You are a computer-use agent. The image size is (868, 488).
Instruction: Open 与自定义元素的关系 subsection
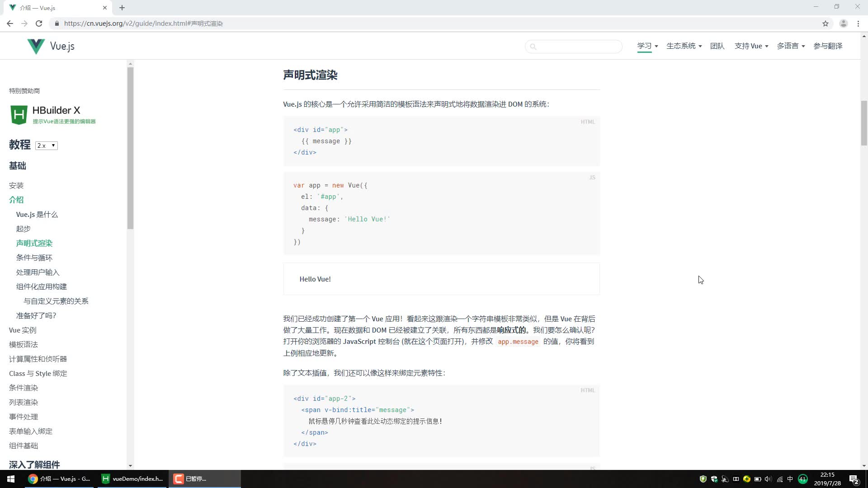click(x=56, y=301)
